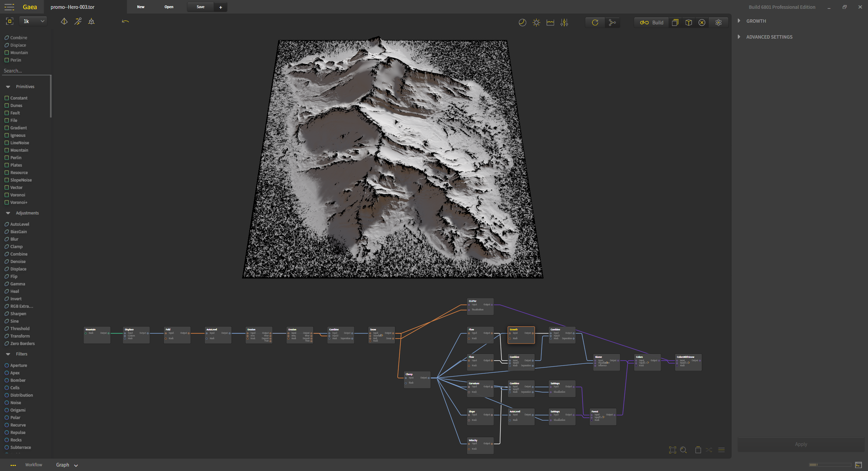The image size is (868, 471).
Task: Select the Biome node in graph
Action: (x=607, y=362)
